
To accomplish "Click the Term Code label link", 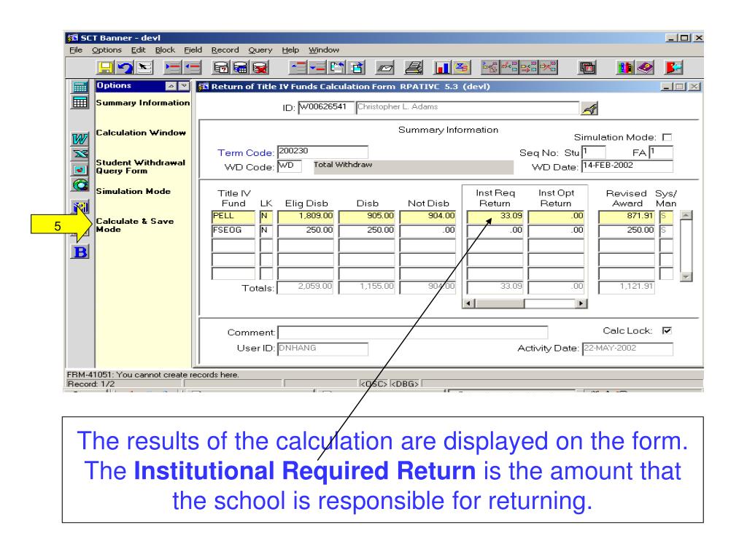I will [x=246, y=153].
